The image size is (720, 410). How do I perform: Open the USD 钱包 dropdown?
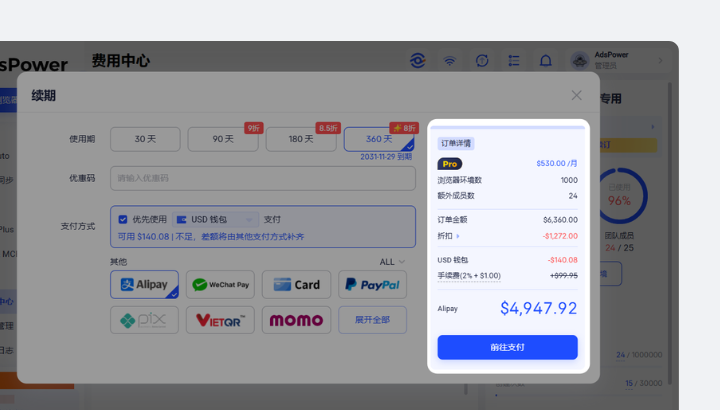(x=215, y=219)
